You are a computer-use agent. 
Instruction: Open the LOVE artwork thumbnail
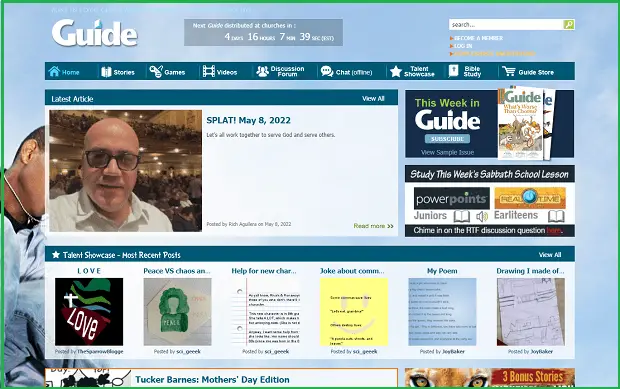(89, 312)
